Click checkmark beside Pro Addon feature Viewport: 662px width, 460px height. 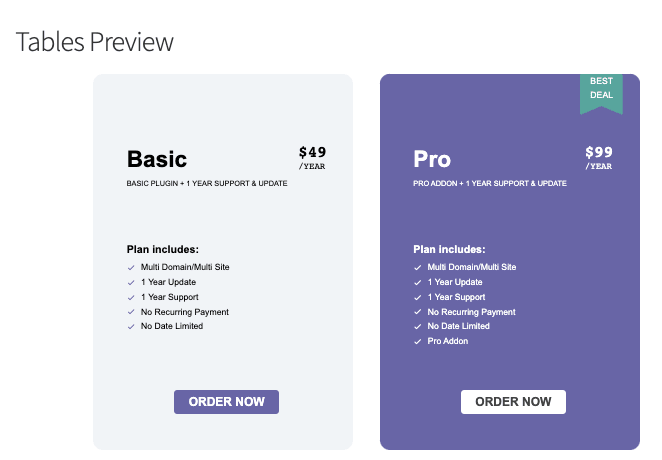[418, 342]
